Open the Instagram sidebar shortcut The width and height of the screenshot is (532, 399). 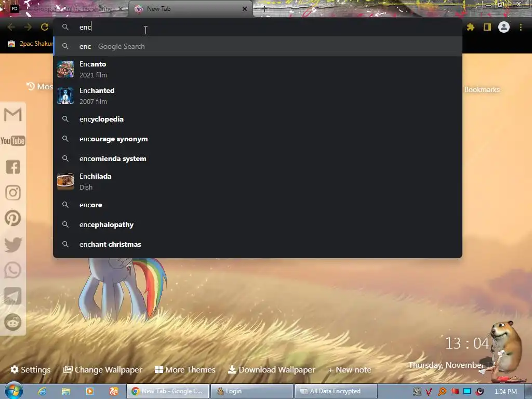pyautogui.click(x=13, y=193)
